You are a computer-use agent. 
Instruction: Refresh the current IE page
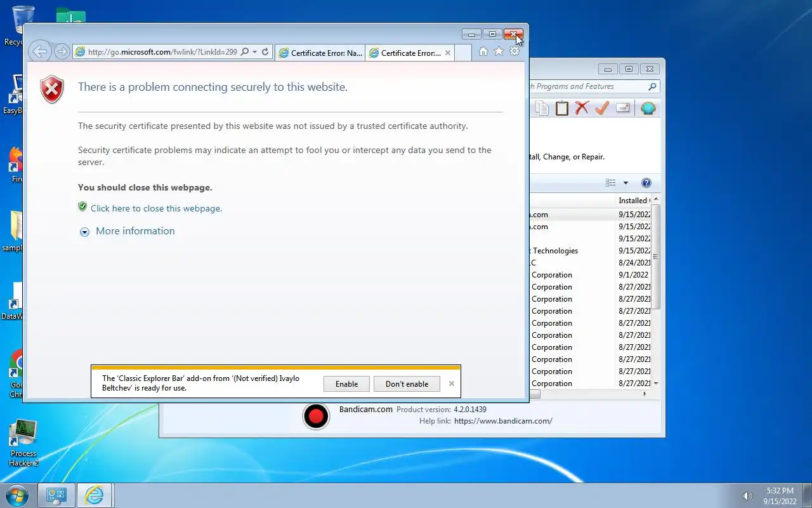pyautogui.click(x=265, y=52)
